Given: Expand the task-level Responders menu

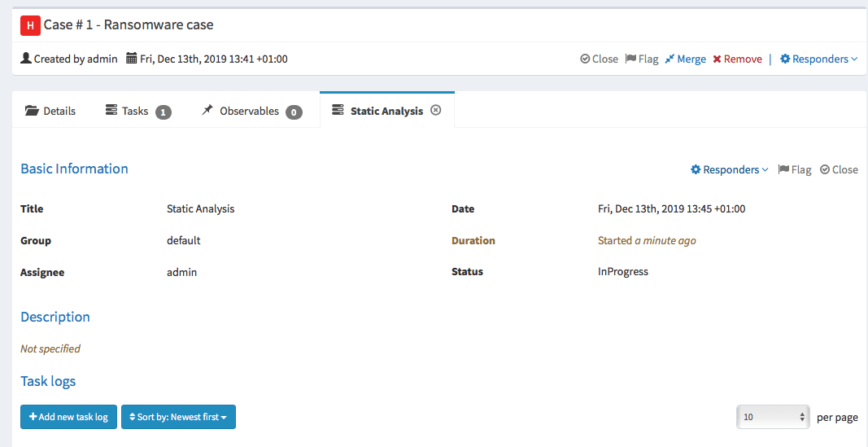Looking at the screenshot, I should [730, 169].
